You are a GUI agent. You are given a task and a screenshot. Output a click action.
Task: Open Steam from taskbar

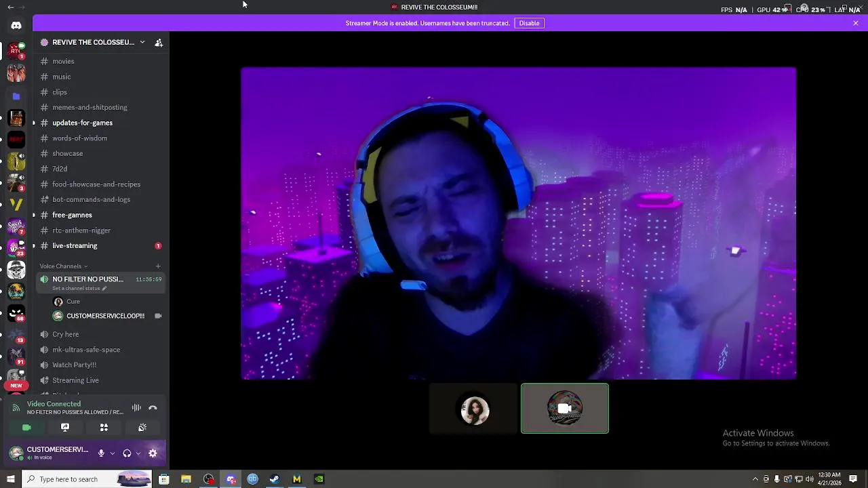coord(275,479)
